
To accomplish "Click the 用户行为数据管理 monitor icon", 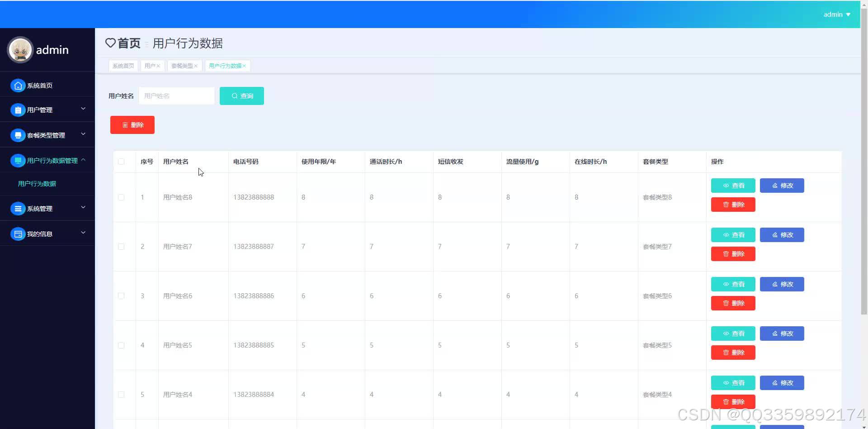I will [18, 160].
